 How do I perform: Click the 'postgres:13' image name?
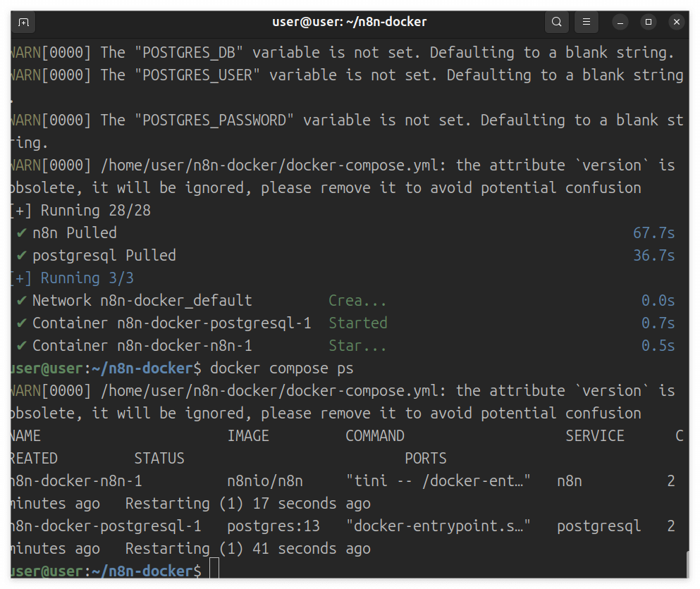(274, 526)
